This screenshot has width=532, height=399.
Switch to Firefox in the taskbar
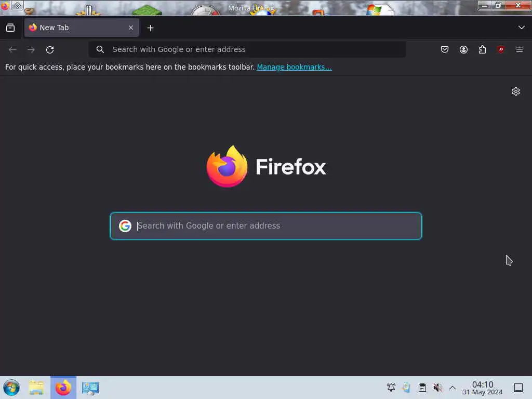[x=63, y=388]
